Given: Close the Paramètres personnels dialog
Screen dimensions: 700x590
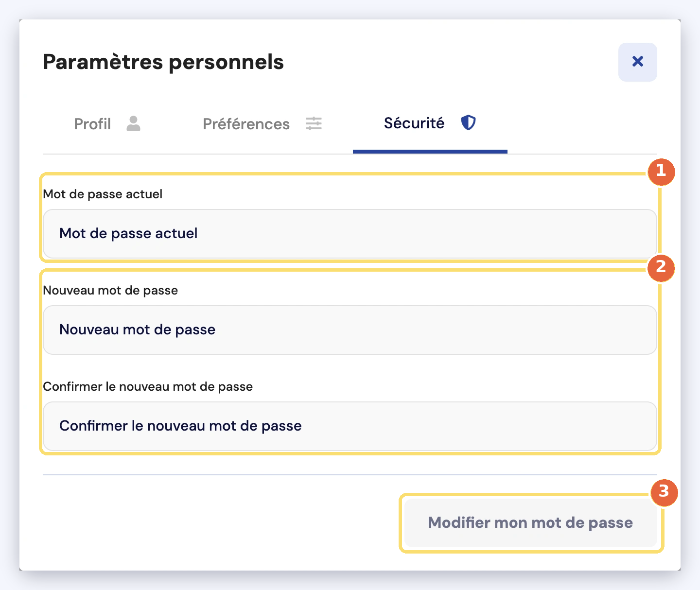Looking at the screenshot, I should [x=637, y=62].
